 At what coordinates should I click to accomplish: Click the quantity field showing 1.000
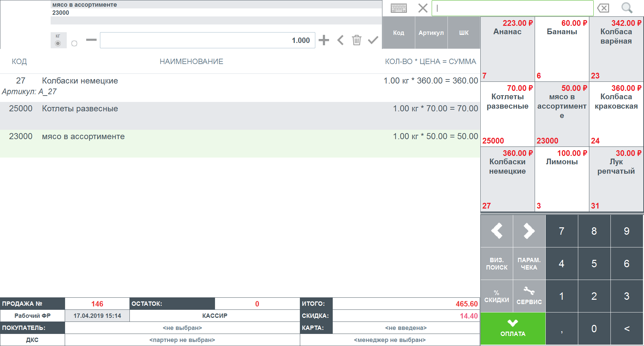[207, 40]
